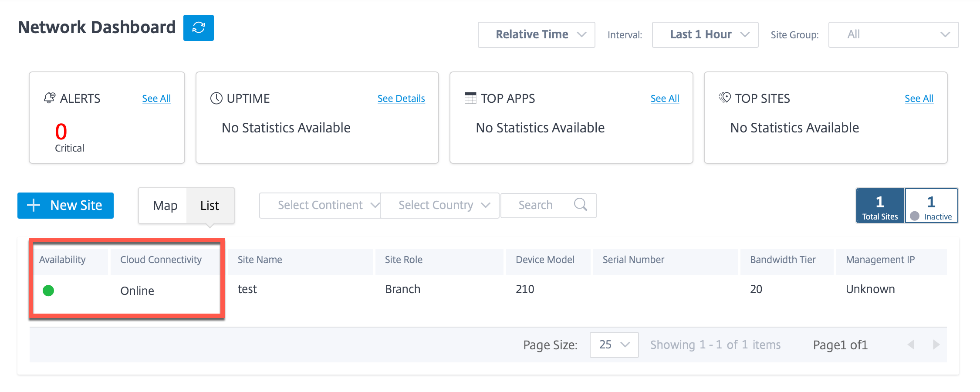Click the Top Sites location icon
This screenshot has width=980, height=392.
(725, 98)
